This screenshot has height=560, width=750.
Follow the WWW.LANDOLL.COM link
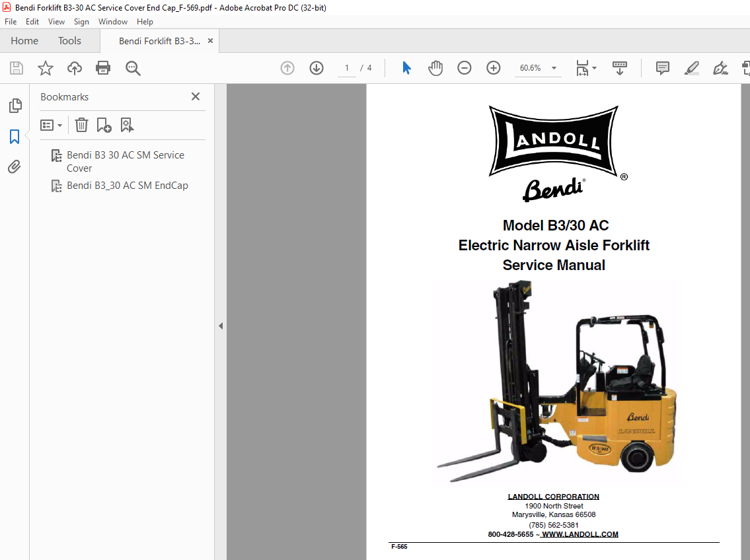[x=580, y=534]
